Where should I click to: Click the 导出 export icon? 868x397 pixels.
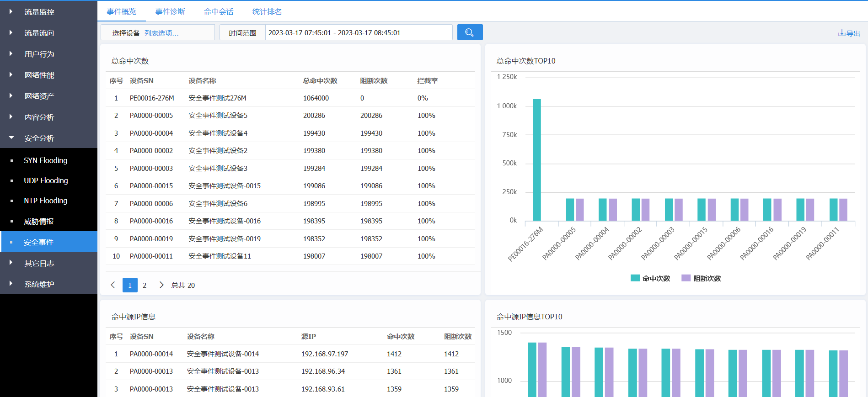849,33
